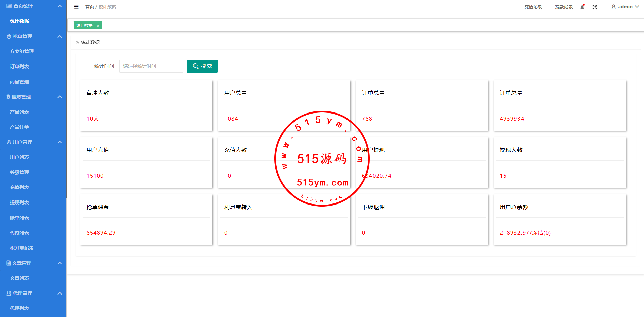Screen dimensions: 644x317
Task: Click the 统计时间 date input field
Action: click(x=151, y=66)
